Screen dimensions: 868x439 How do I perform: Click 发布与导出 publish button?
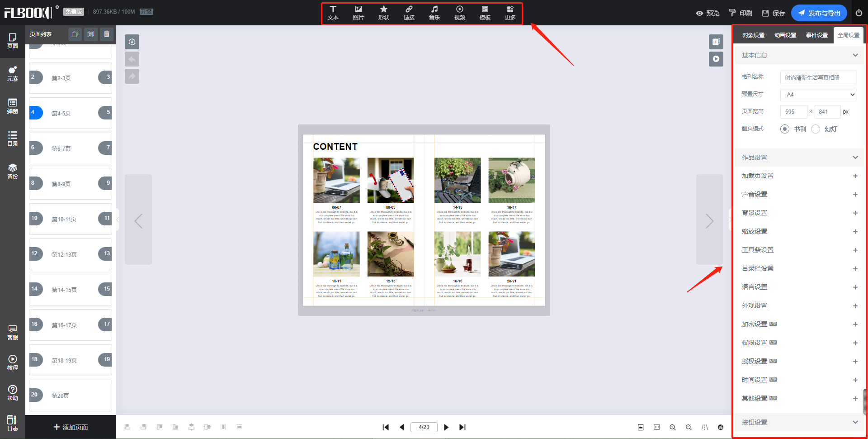(x=819, y=13)
